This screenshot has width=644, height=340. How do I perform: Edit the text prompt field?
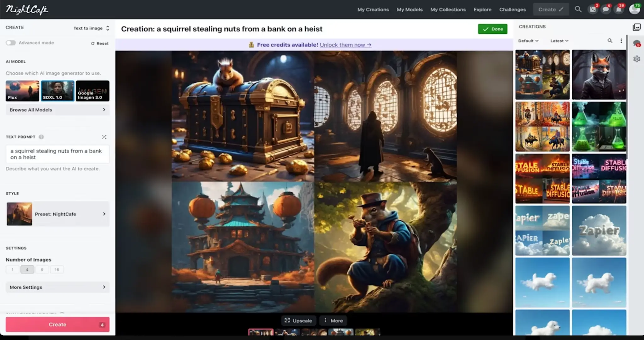(58, 154)
